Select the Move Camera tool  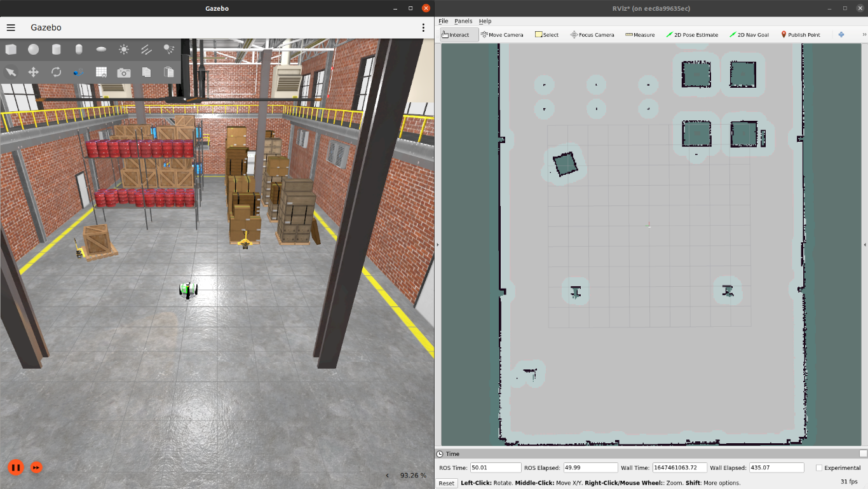502,35
